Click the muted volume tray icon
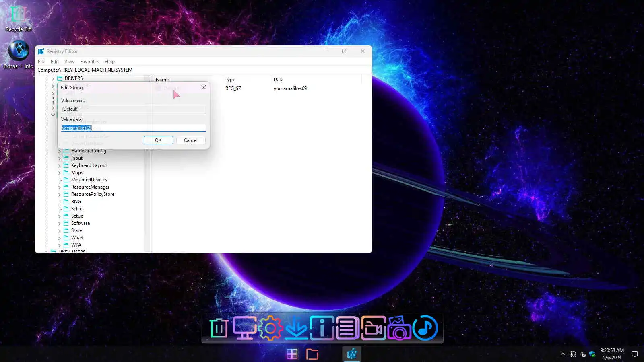This screenshot has height=362, width=644. [582, 354]
